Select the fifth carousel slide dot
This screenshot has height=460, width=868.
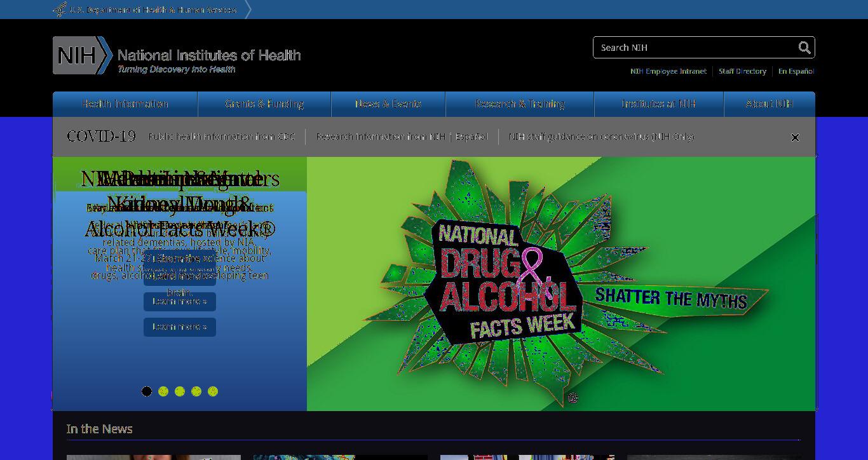(x=213, y=391)
